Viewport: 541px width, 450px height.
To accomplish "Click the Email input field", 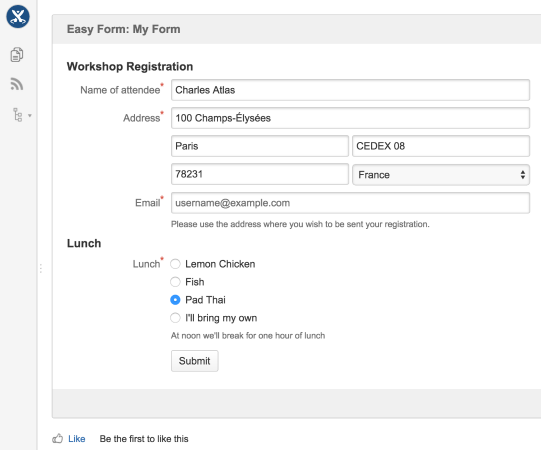I will [x=350, y=203].
